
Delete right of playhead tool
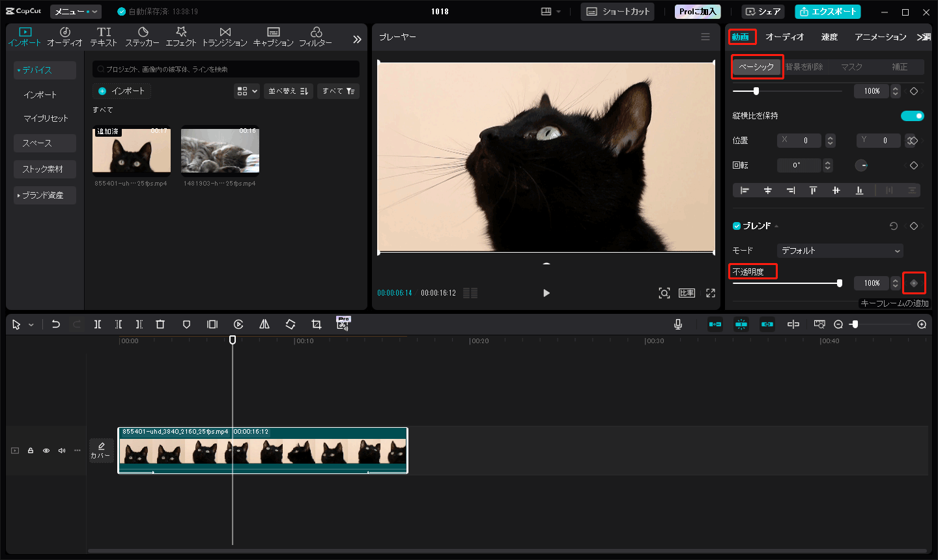139,324
